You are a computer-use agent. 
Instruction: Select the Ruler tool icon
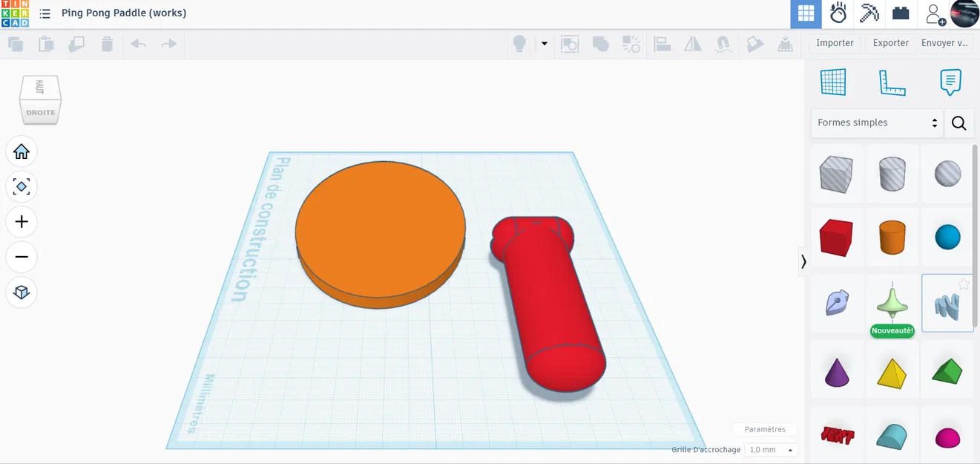(x=892, y=83)
